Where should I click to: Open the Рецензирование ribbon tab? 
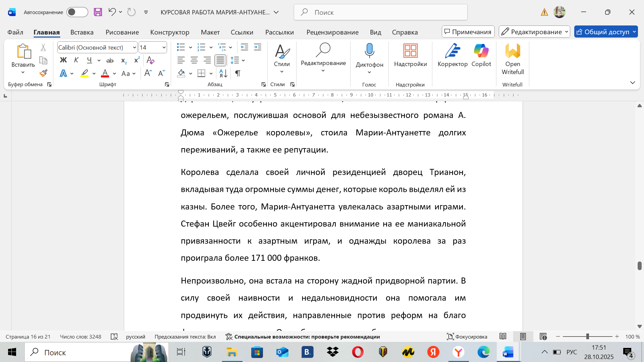tap(332, 32)
